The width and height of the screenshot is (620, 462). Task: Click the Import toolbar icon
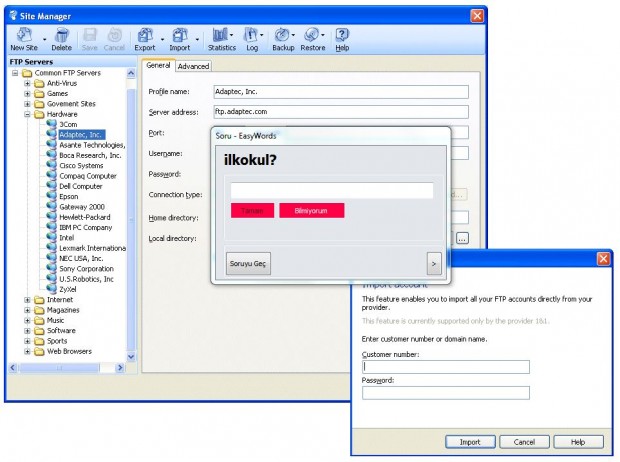(x=180, y=35)
